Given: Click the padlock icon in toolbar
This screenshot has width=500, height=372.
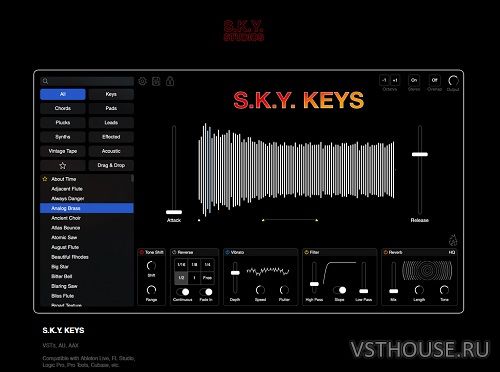Looking at the screenshot, I should (x=170, y=81).
